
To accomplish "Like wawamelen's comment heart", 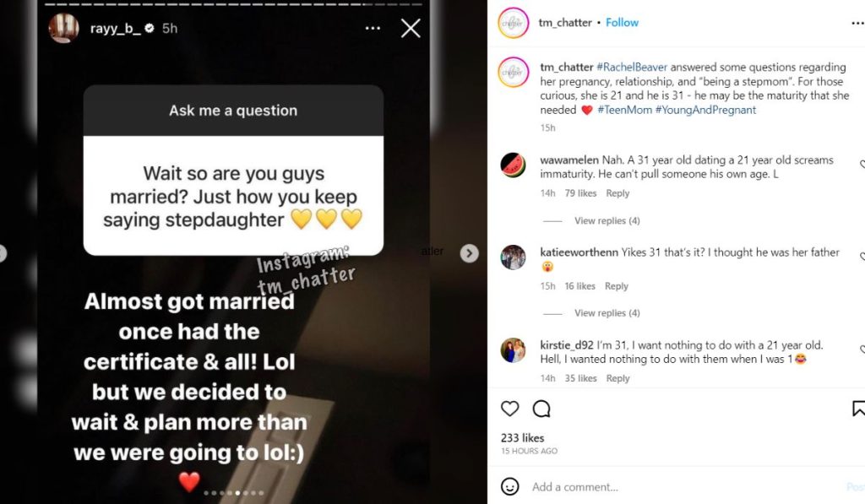I will (x=862, y=164).
